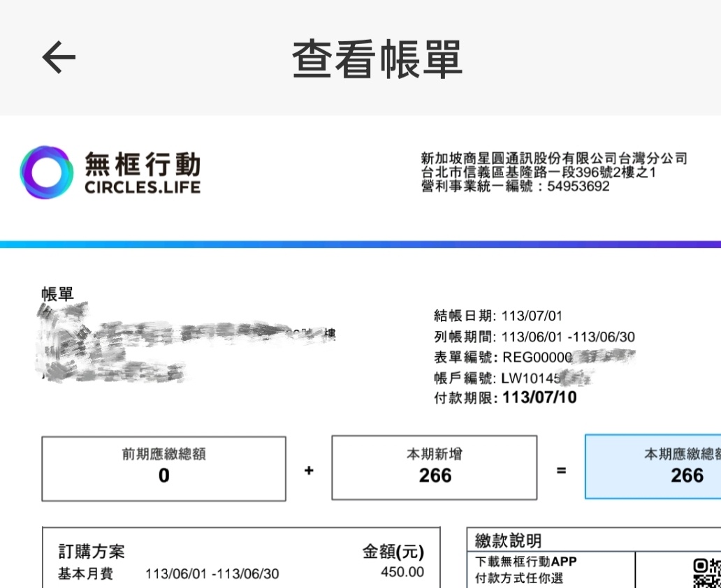The image size is (721, 588).
Task: Tap the 無框行動 CIRCLES.LIFE brand text
Action: [x=143, y=174]
